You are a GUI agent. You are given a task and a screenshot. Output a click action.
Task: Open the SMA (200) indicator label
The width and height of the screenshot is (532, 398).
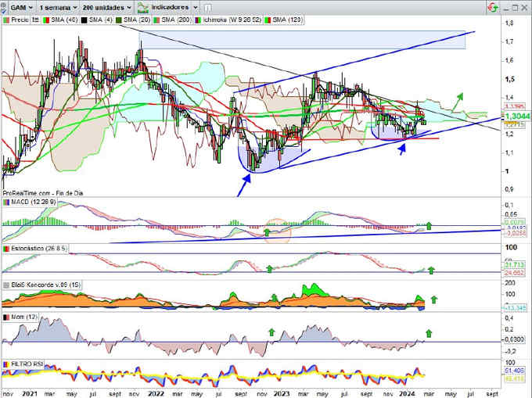click(x=177, y=20)
